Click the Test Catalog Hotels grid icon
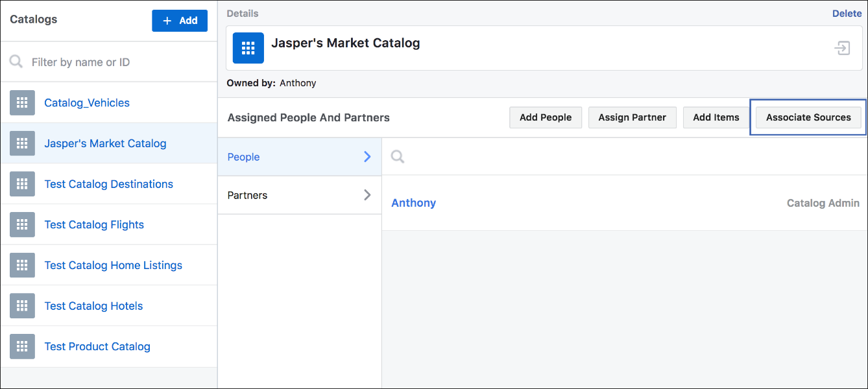868x389 pixels. pos(22,306)
